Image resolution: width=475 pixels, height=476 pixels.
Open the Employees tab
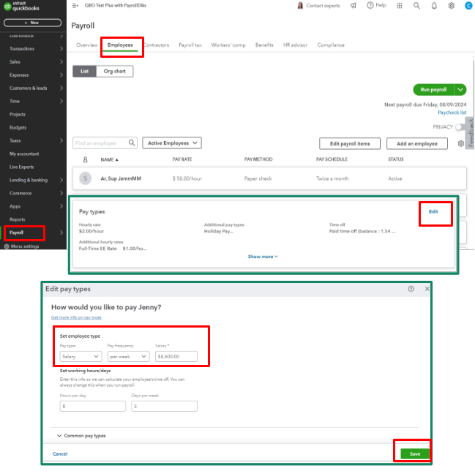point(120,45)
